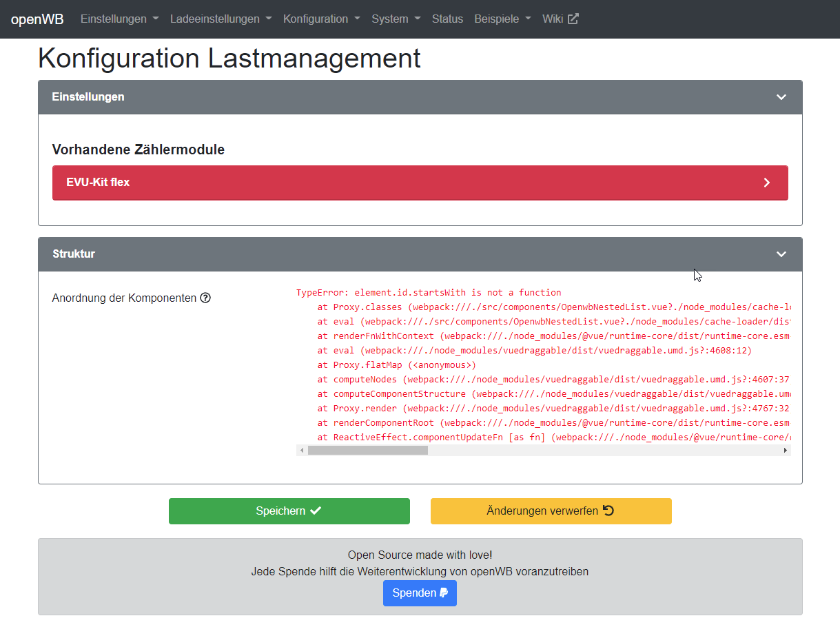Go to the Status page
Screen dimensions: 840x627
[447, 19]
